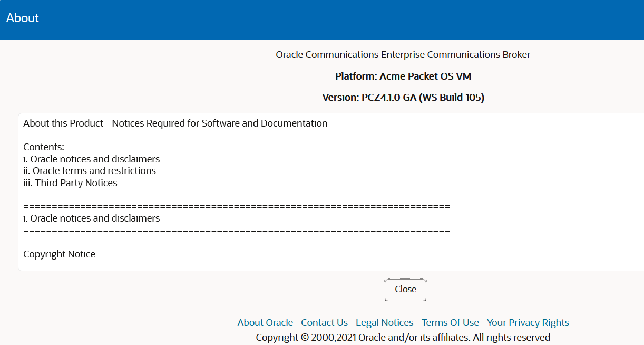This screenshot has width=644, height=345.
Task: Open the Contact Us link
Action: [324, 323]
